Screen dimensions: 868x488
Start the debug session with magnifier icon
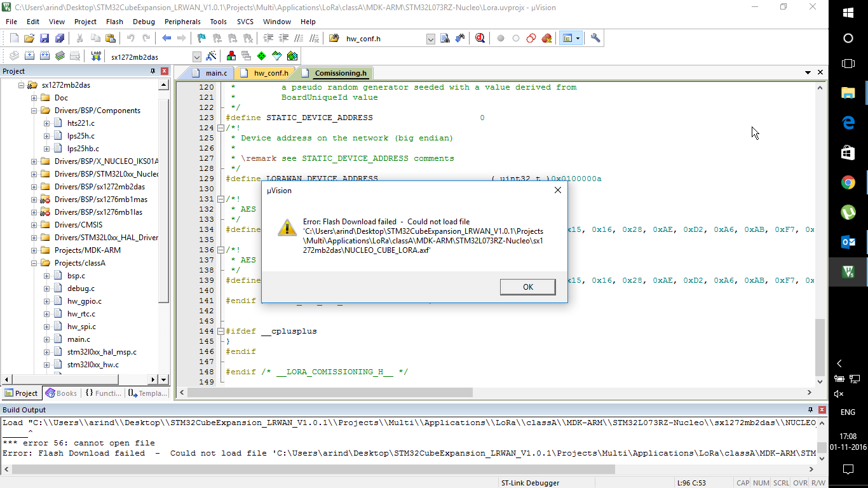tap(480, 38)
